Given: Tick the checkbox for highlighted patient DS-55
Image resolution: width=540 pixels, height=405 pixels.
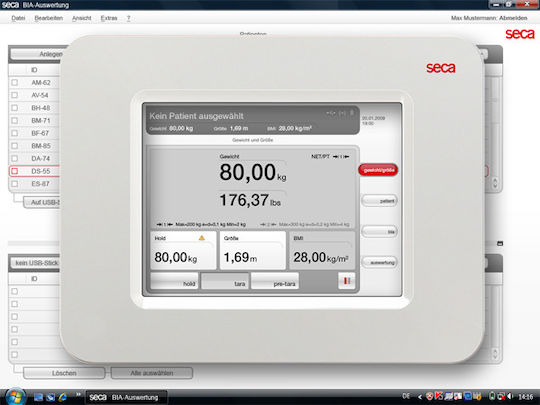Looking at the screenshot, I should pyautogui.click(x=14, y=171).
